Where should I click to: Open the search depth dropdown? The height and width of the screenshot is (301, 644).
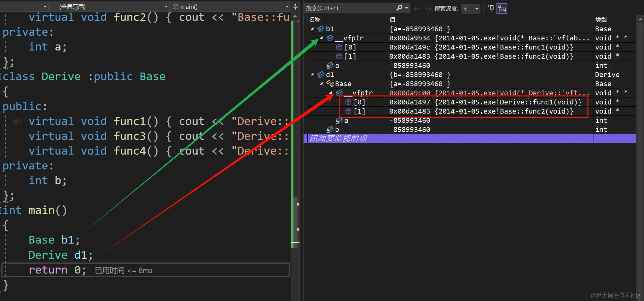point(471,9)
